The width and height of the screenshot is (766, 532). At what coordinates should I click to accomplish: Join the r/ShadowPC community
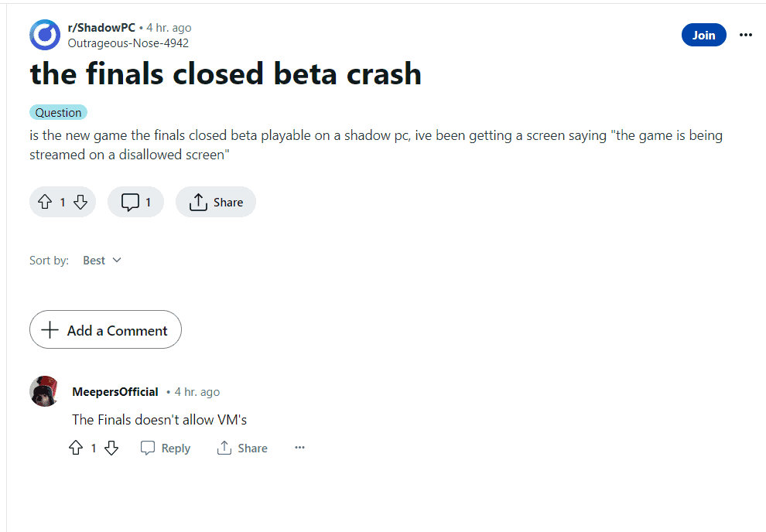click(x=703, y=36)
